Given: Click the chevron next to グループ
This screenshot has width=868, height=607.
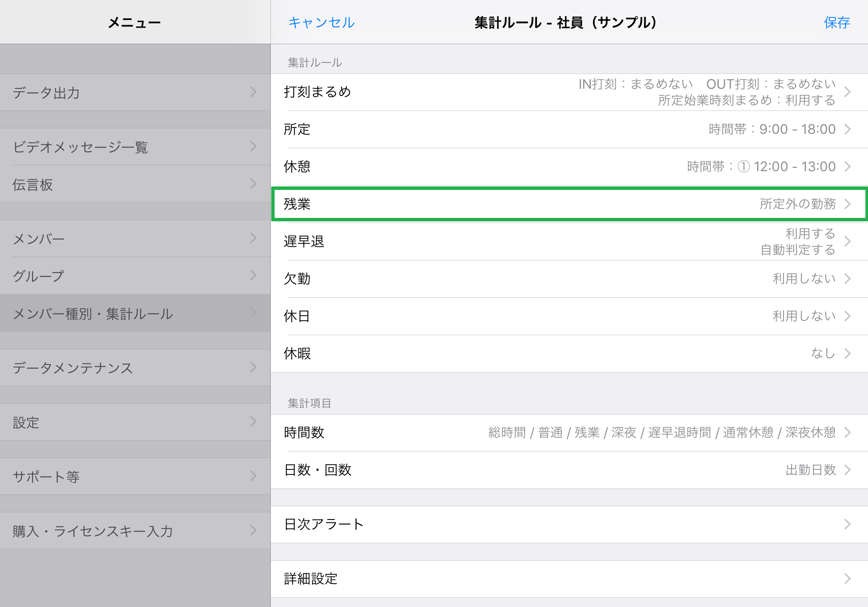Looking at the screenshot, I should (x=253, y=275).
